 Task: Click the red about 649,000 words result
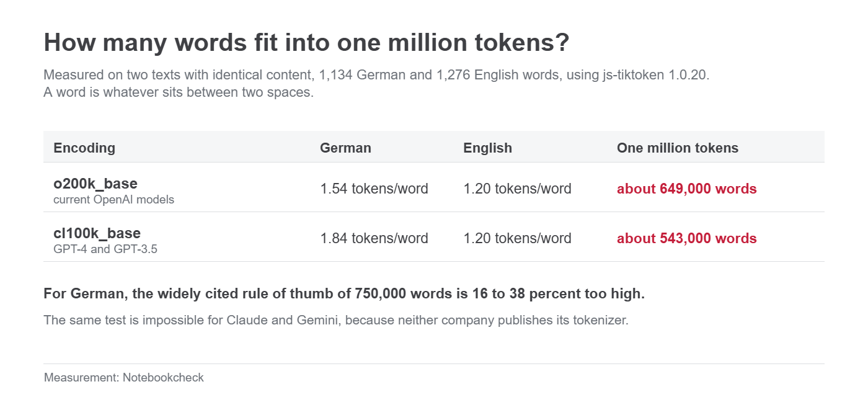coord(687,189)
